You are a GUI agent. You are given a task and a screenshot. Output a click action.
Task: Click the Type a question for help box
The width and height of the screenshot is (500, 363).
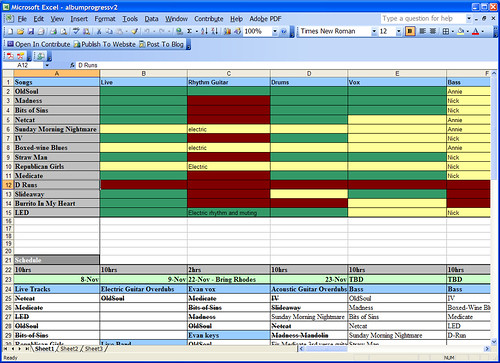423,18
